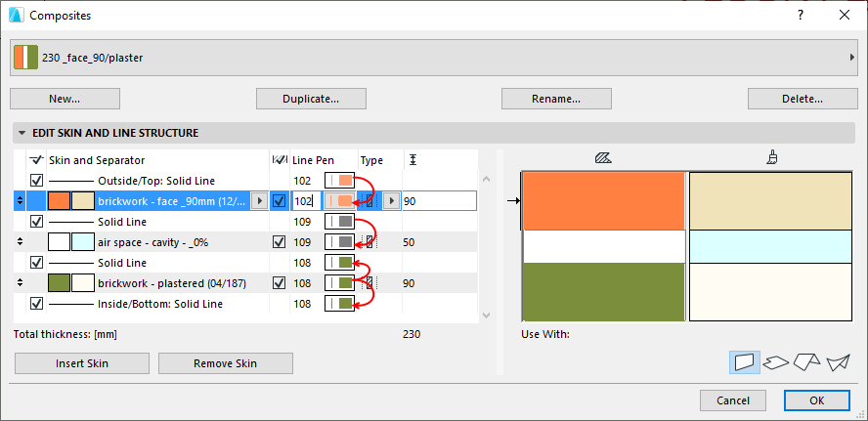
Task: Uncheck Inside/Bottom Solid Line separator checkbox
Action: point(37,304)
